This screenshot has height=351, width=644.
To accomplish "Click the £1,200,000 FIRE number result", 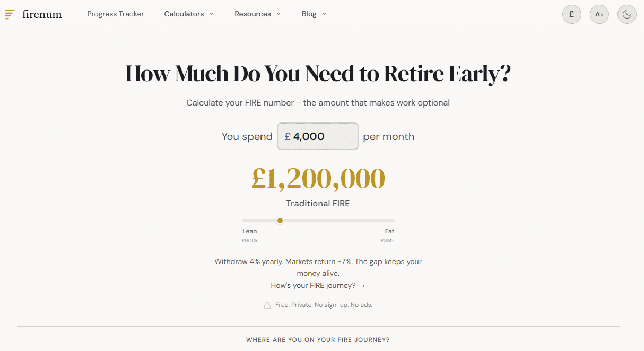I will click(x=318, y=179).
